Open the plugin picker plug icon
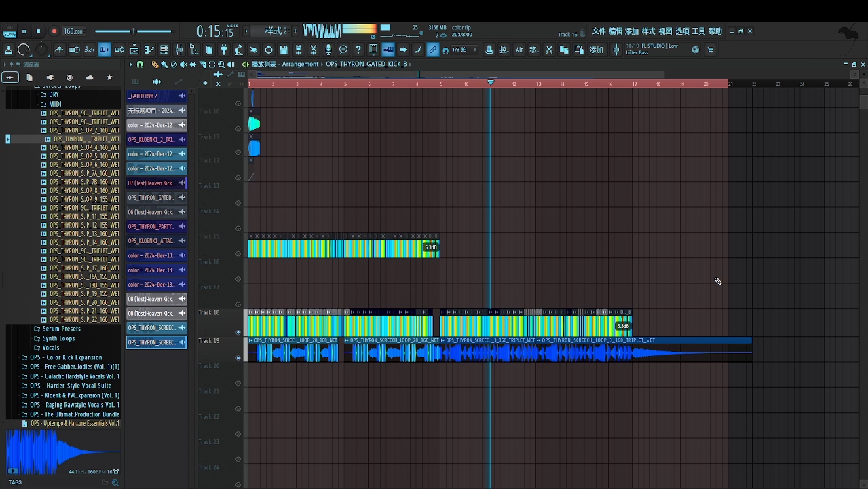The height and width of the screenshot is (489, 868). [x=224, y=50]
